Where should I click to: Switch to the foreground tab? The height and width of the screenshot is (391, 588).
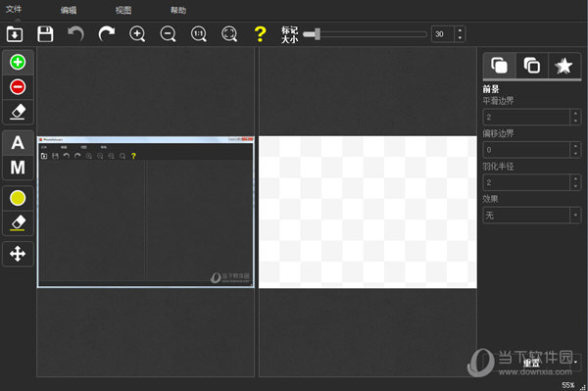[x=500, y=66]
